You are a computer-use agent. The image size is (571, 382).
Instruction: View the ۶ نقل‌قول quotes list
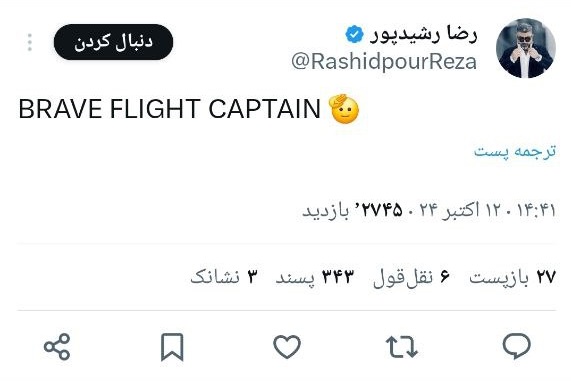coord(411,277)
